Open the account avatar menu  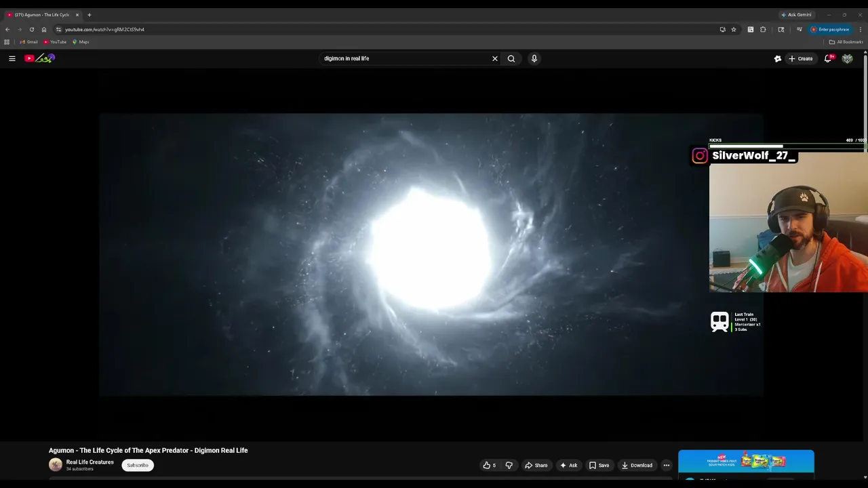coord(847,58)
